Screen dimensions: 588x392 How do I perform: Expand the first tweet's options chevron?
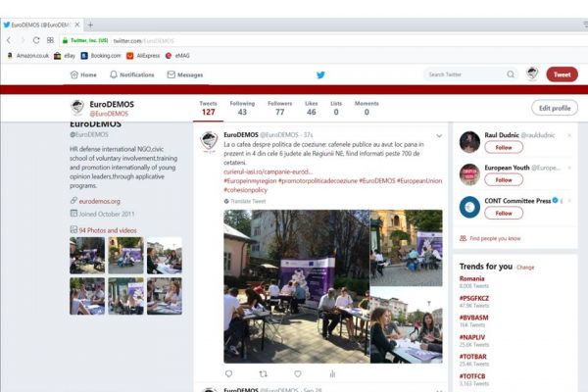(439, 136)
